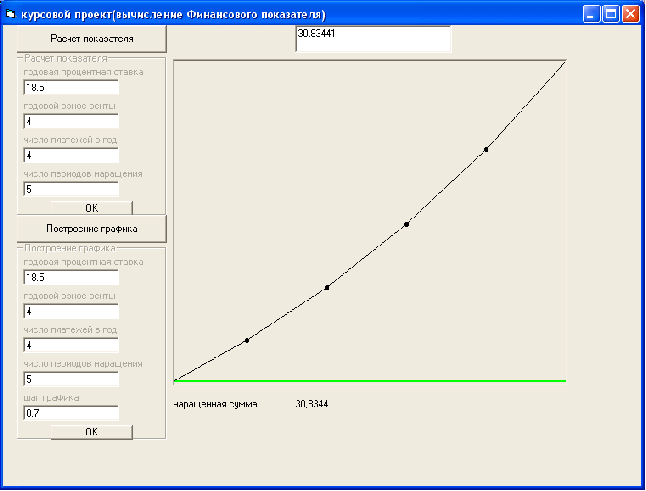
Task: Click the interest rate field in the graph group
Action: click(x=71, y=277)
